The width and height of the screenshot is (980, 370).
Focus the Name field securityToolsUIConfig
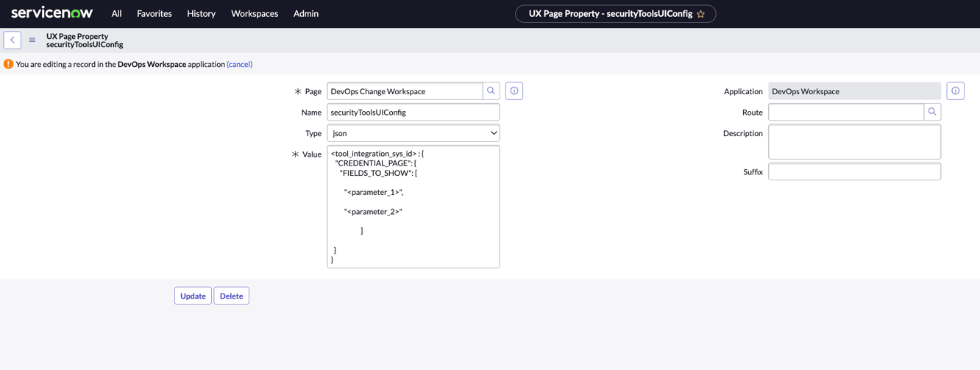(x=413, y=112)
